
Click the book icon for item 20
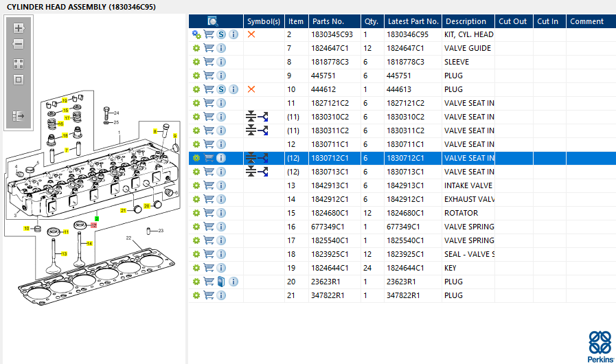tap(221, 282)
